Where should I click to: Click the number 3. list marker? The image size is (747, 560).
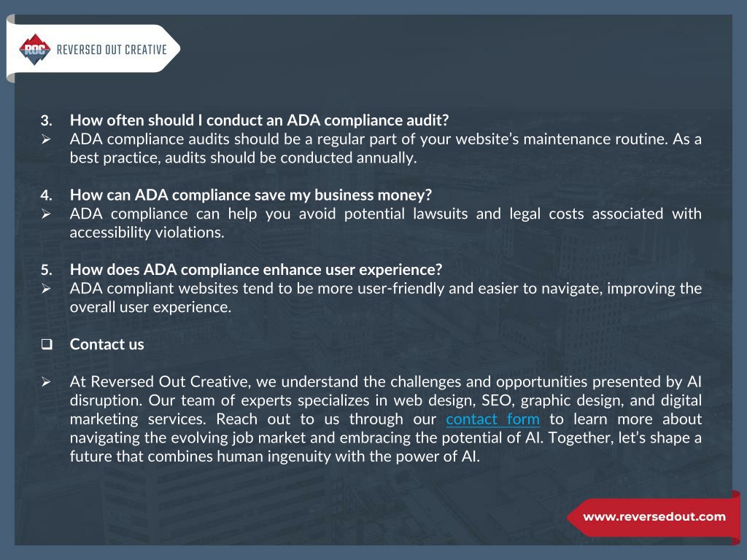(x=46, y=120)
